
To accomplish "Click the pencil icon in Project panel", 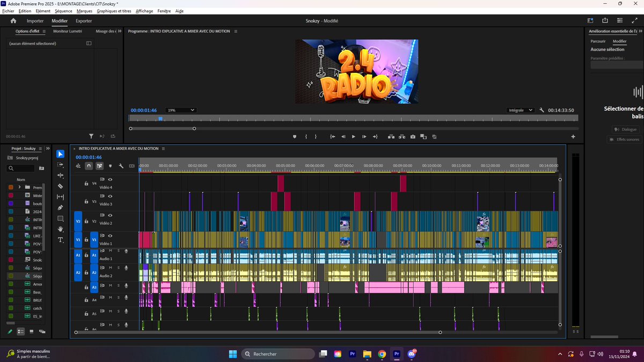I will tap(10, 331).
